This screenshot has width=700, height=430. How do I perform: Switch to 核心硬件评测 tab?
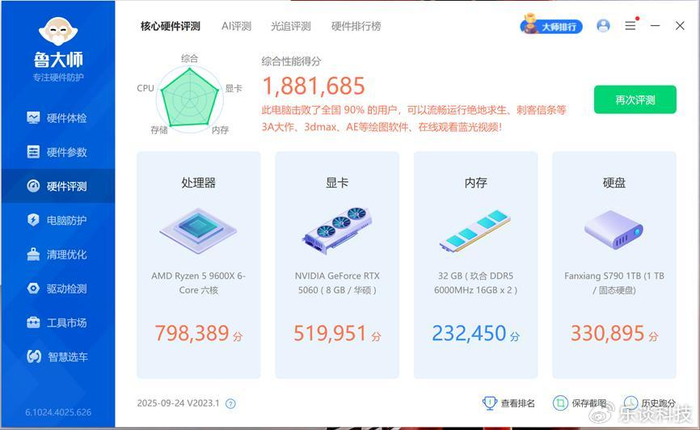tap(170, 26)
